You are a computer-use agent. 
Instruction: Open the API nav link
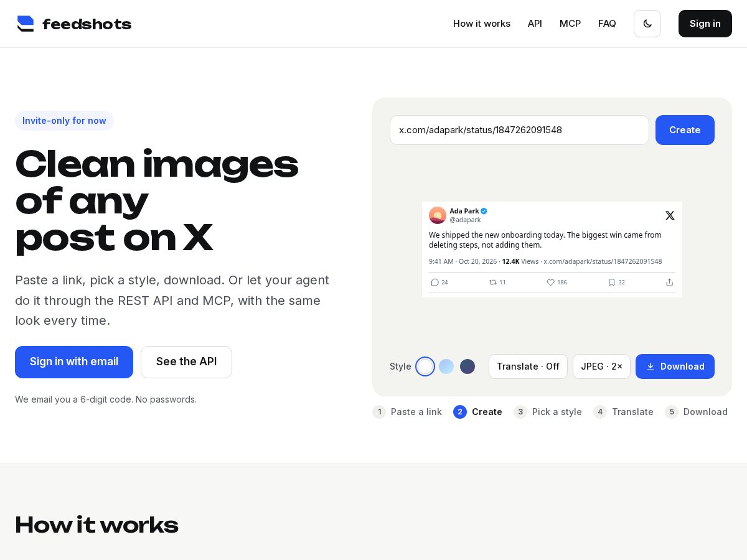point(535,24)
